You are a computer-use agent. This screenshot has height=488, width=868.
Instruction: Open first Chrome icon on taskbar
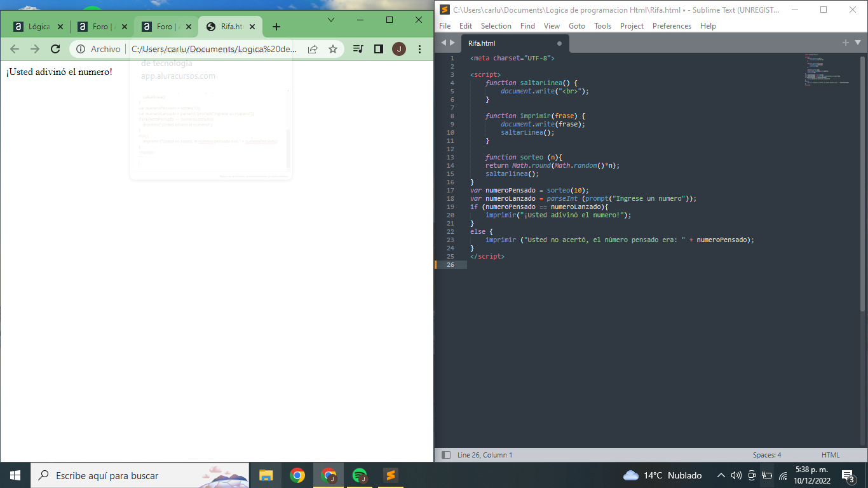coord(297,475)
